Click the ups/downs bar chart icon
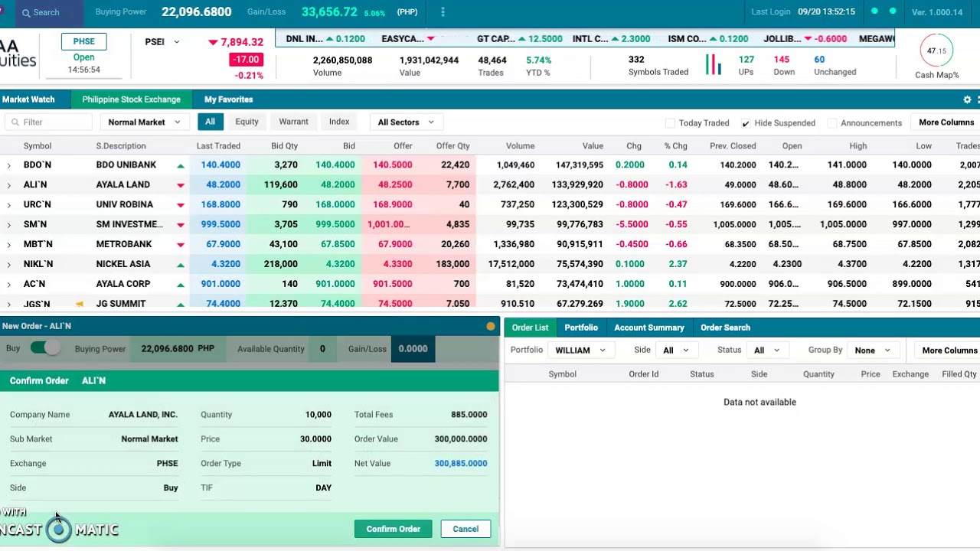 pyautogui.click(x=714, y=65)
